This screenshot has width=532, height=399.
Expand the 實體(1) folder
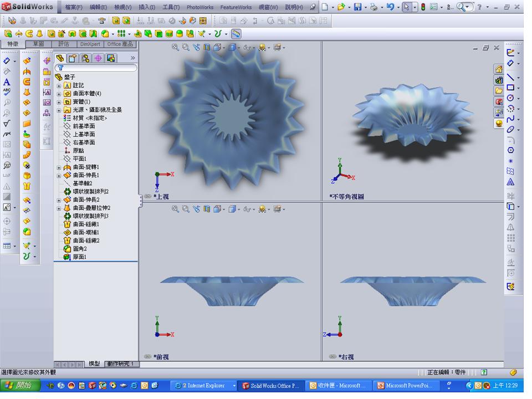[x=59, y=102]
